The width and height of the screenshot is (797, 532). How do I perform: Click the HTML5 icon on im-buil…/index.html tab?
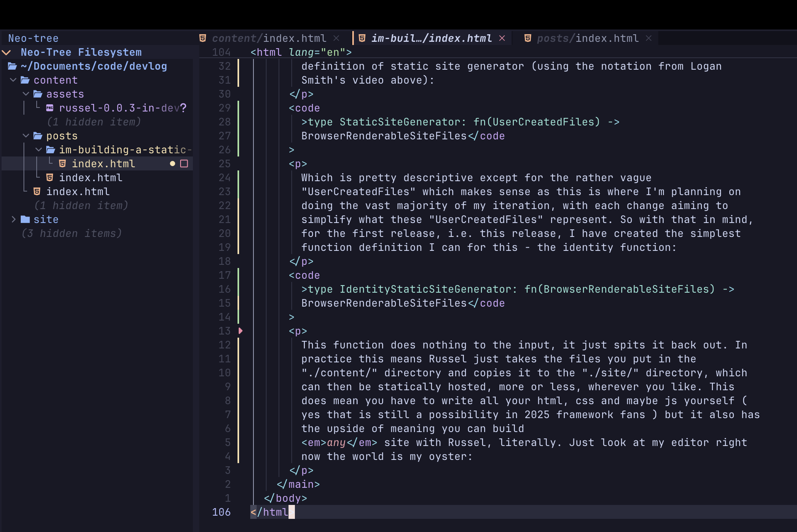pyautogui.click(x=362, y=38)
